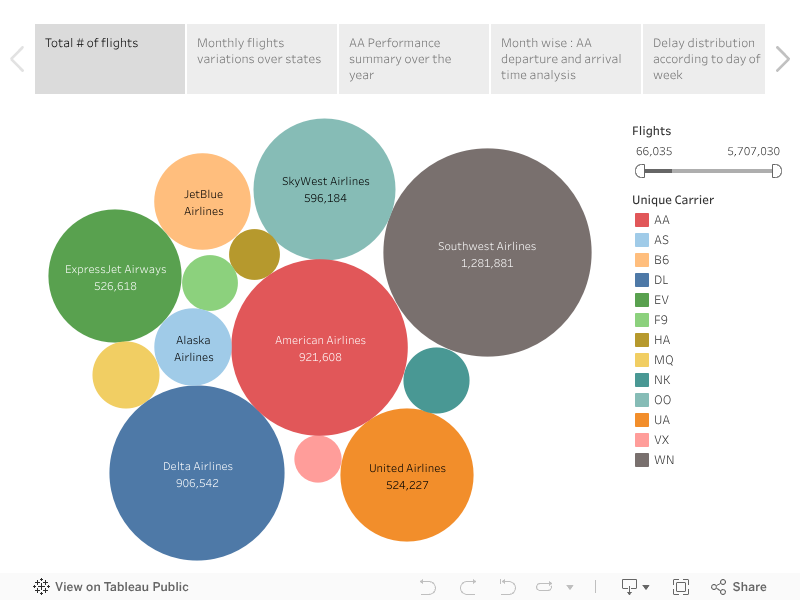Enter full screen mode
Image resolution: width=800 pixels, height=600 pixels.
pyautogui.click(x=681, y=587)
